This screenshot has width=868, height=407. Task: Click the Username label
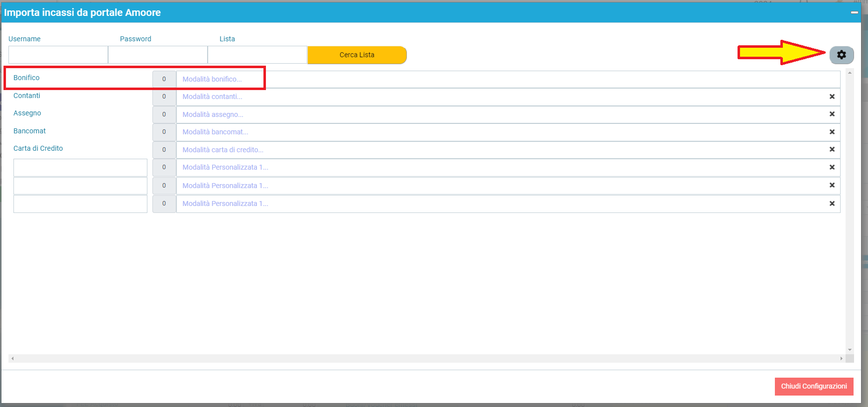(24, 39)
